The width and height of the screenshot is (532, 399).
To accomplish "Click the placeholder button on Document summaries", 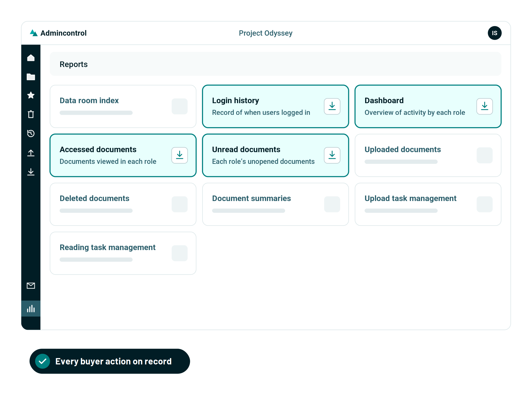I will 332,204.
